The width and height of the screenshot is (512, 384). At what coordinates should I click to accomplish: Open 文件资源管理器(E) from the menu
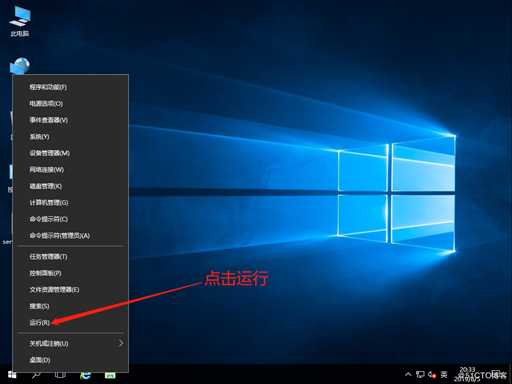pos(70,290)
